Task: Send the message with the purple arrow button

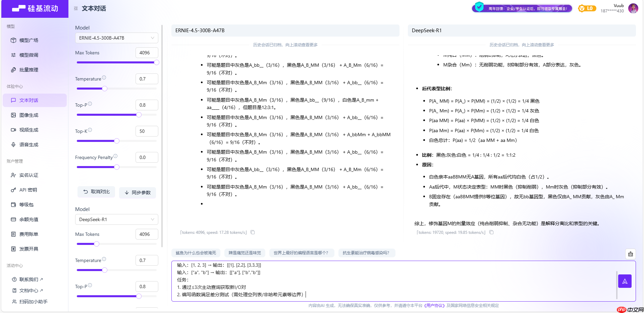Action: tap(625, 281)
